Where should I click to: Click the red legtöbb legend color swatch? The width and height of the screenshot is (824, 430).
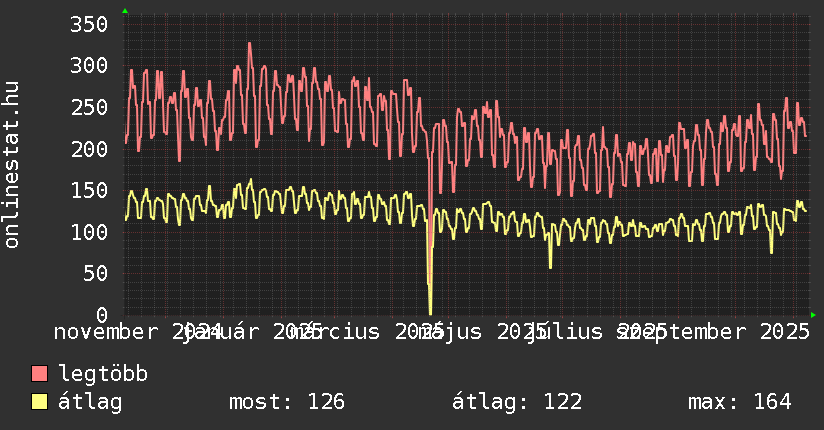click(39, 374)
